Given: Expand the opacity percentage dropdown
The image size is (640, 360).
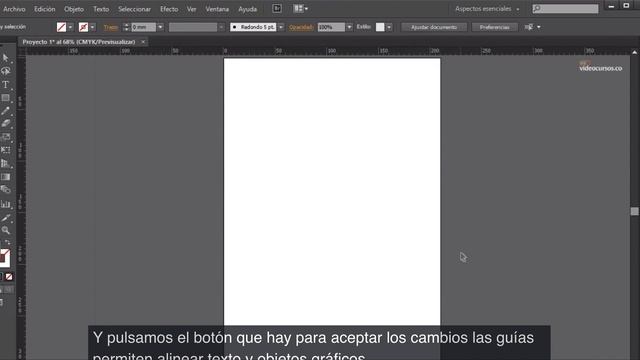Looking at the screenshot, I should [x=349, y=27].
